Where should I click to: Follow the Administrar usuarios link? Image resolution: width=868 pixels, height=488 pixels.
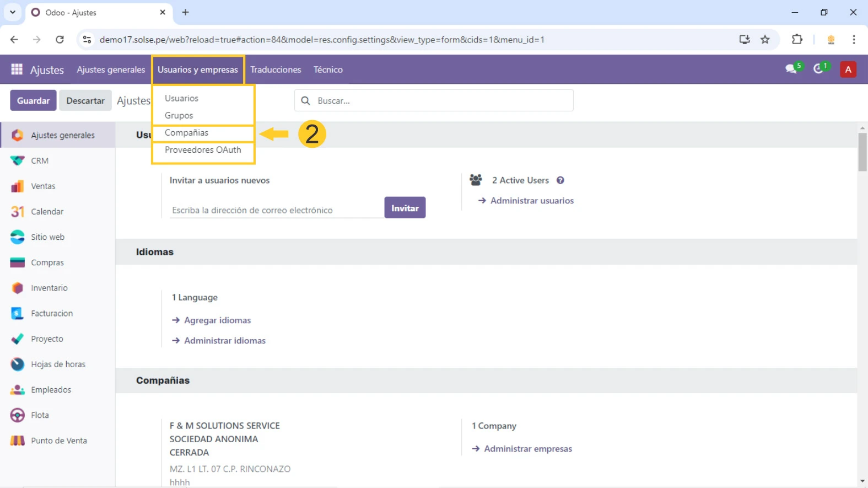pos(532,201)
